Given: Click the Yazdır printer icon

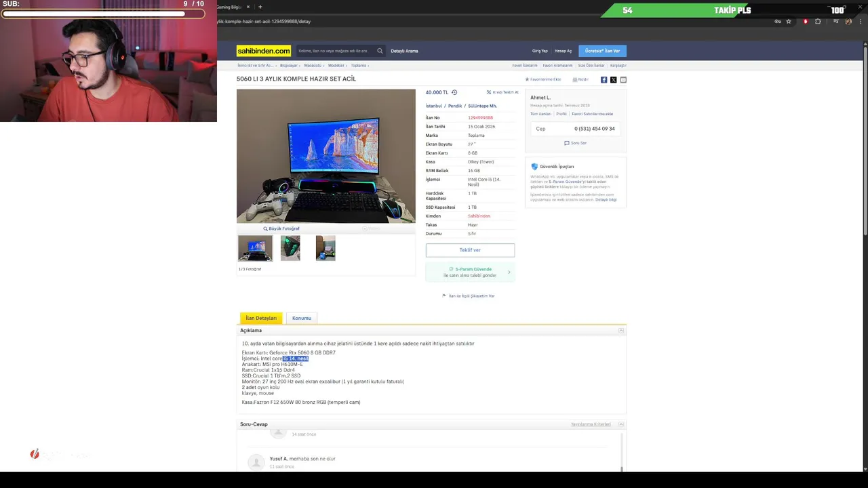Looking at the screenshot, I should click(575, 79).
